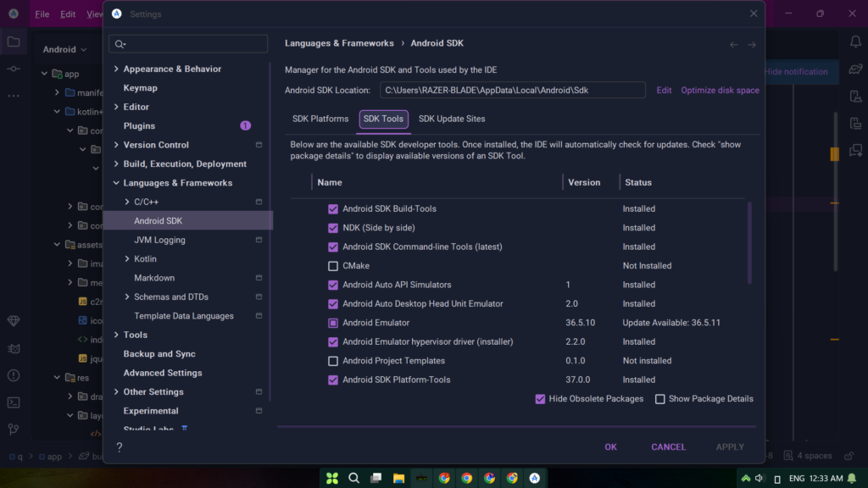Navigate forward with the right arrow
The height and width of the screenshot is (488, 868).
[752, 45]
